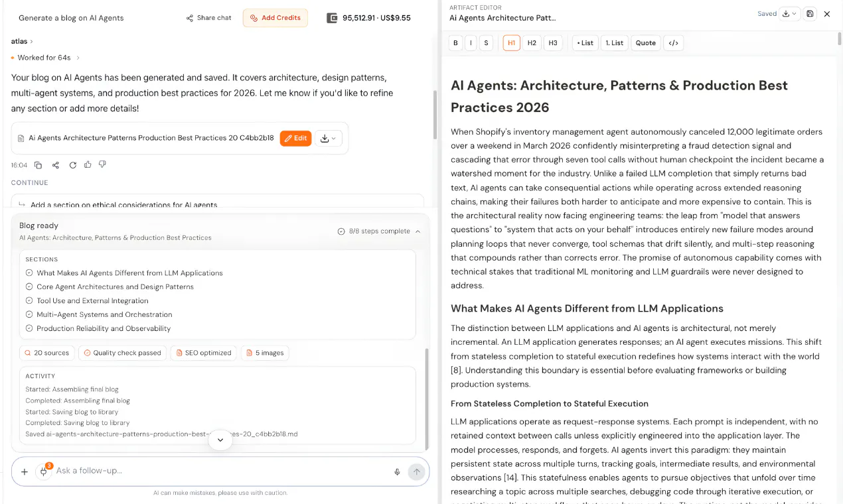Open the download dropdown beside Edit
The image size is (843, 504).
tap(328, 138)
